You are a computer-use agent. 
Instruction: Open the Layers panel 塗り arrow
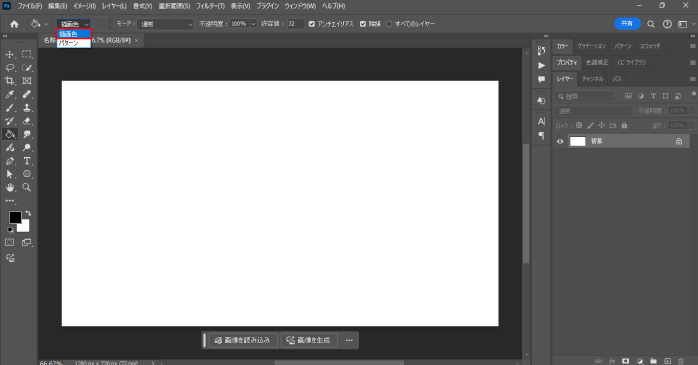point(692,126)
